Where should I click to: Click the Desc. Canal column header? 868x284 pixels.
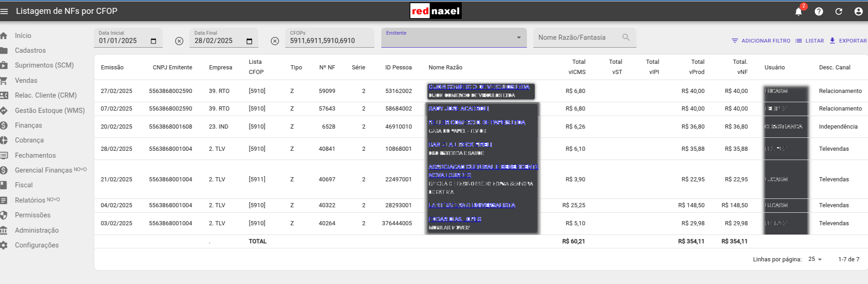[835, 68]
